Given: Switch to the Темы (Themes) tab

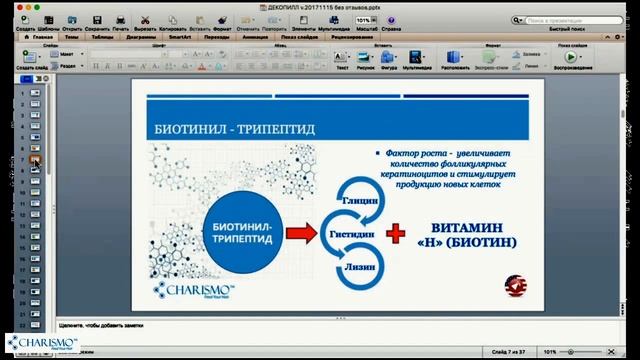Looking at the screenshot, I should click(71, 37).
